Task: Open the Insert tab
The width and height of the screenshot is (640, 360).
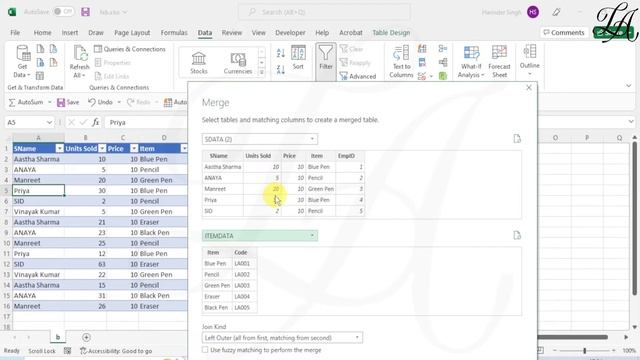Action: [x=70, y=33]
